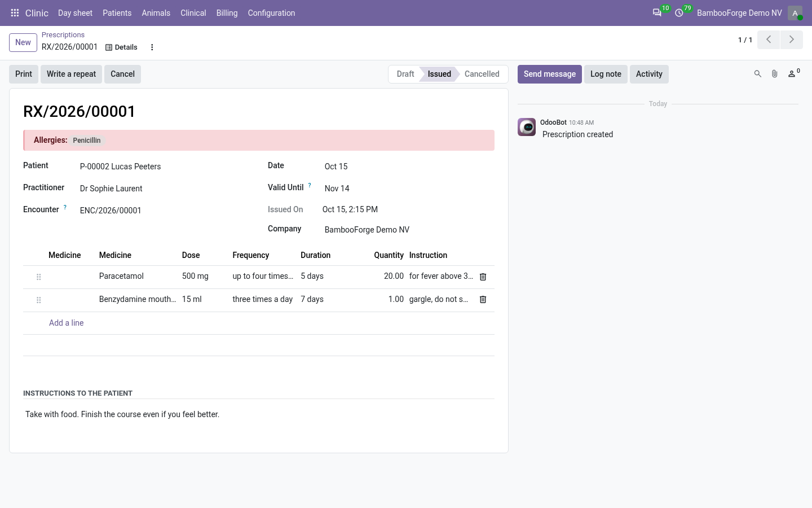Open the conversations messages icon
Screen dimensions: 812x508
(657, 12)
